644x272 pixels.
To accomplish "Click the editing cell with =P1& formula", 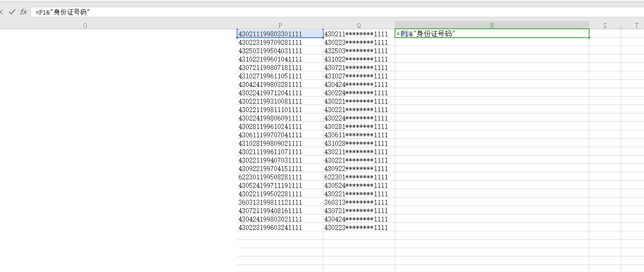I will [x=492, y=34].
